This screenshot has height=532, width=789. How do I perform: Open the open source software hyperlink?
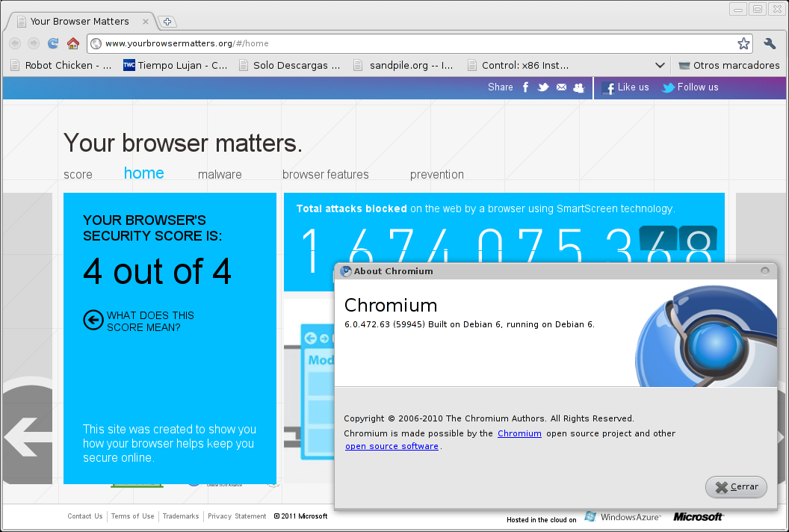click(392, 446)
